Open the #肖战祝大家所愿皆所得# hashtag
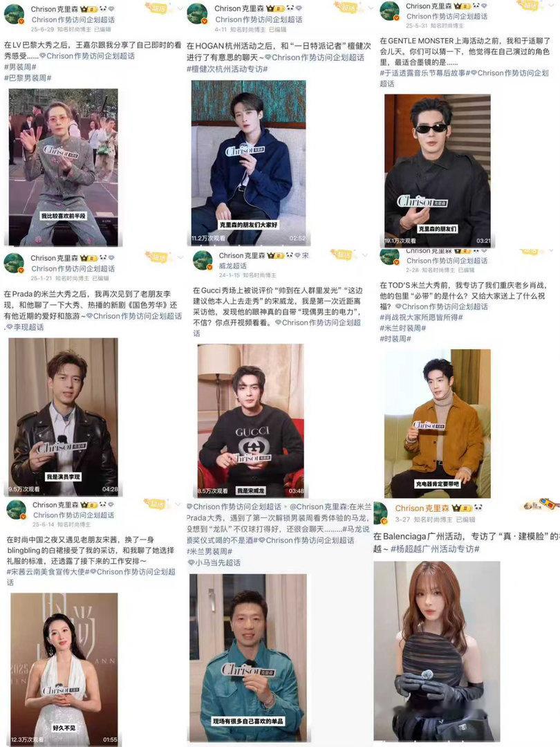Image resolution: width=560 pixels, height=747 pixels. [422, 317]
